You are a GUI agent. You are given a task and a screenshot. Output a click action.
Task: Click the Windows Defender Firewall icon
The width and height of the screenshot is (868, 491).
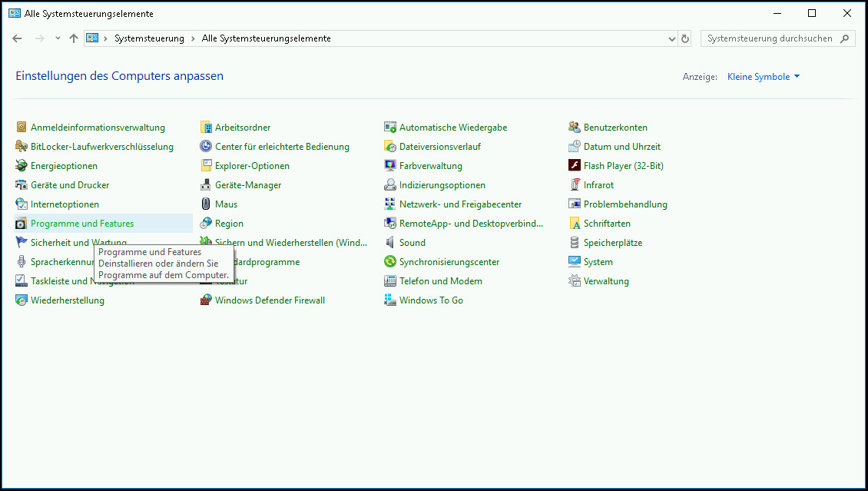(206, 300)
